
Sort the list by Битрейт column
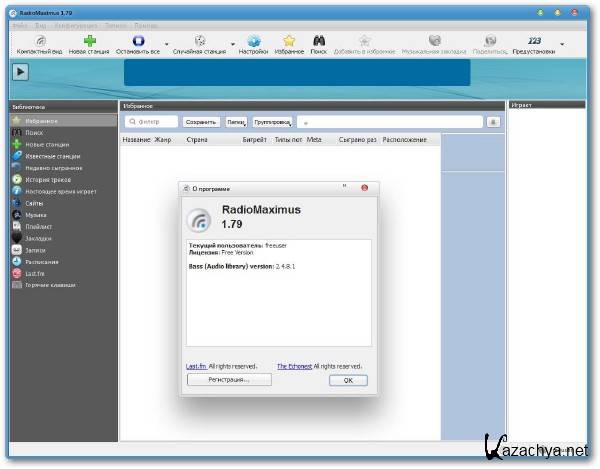coord(255,140)
